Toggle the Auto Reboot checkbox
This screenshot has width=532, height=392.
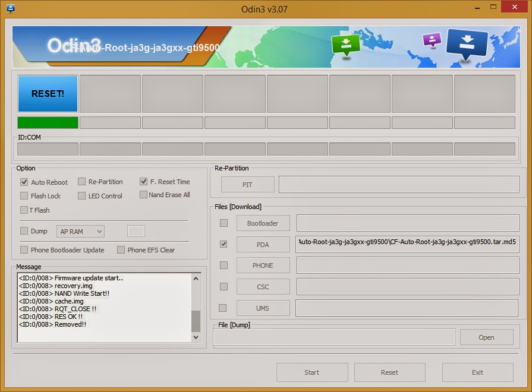click(x=24, y=182)
